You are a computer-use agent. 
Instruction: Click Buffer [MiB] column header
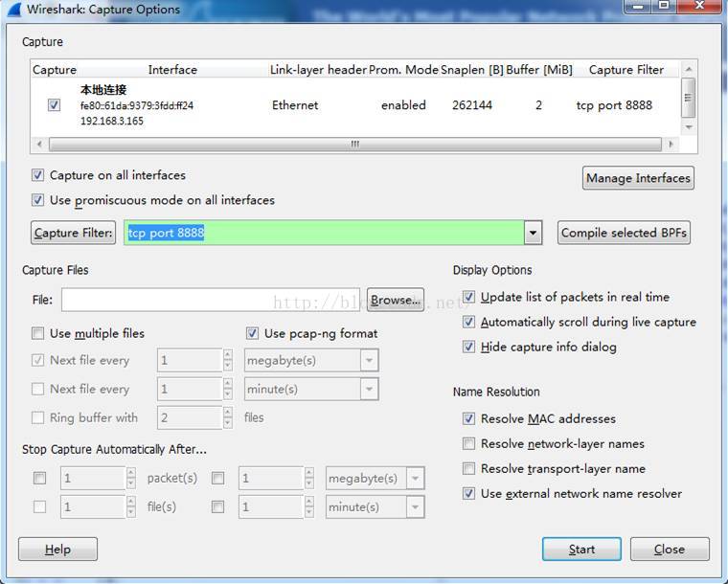(x=539, y=70)
